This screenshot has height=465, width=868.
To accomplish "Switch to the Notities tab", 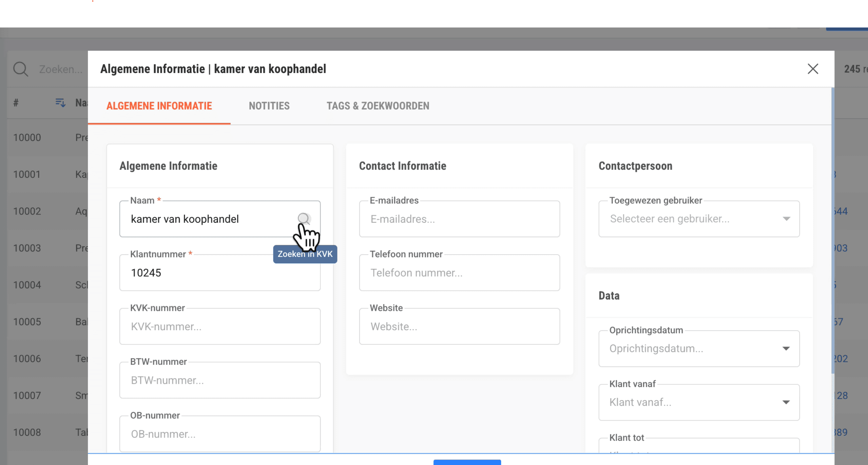I will 269,106.
